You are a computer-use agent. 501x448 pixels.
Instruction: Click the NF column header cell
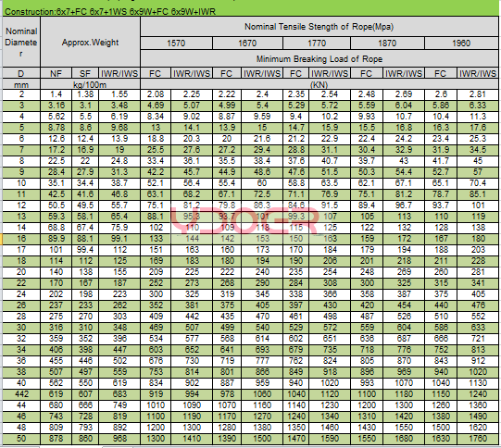coord(56,73)
